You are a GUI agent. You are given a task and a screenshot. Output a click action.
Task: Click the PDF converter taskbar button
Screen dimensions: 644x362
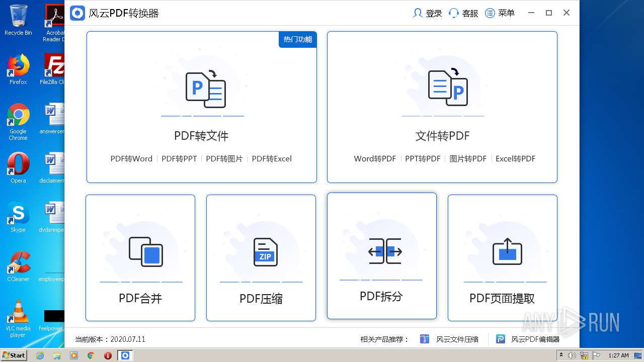[x=125, y=355]
